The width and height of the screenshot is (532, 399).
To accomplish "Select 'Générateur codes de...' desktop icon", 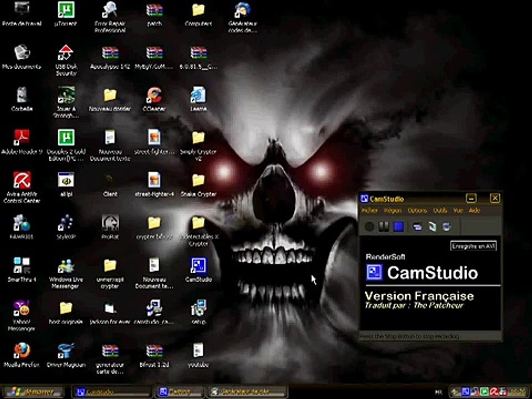I will 243,17.
